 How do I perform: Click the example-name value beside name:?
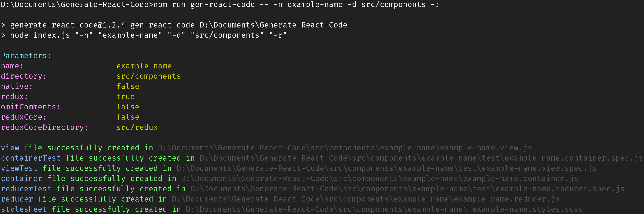144,66
